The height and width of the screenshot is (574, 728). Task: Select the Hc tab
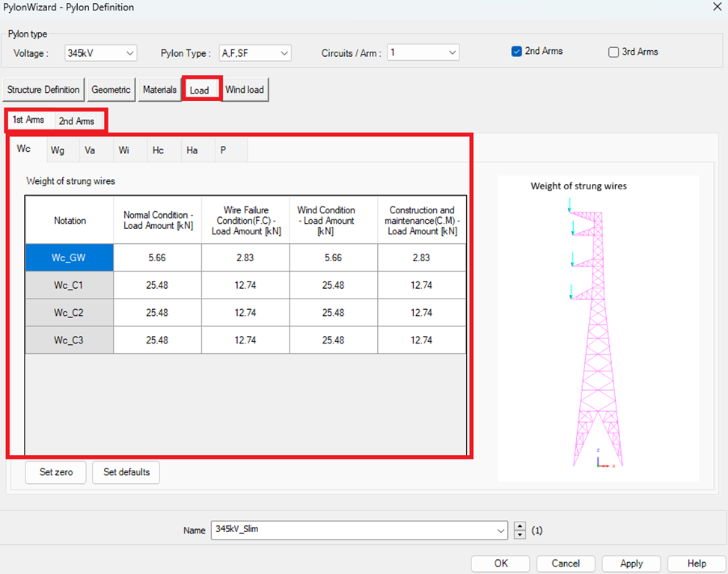tap(159, 150)
